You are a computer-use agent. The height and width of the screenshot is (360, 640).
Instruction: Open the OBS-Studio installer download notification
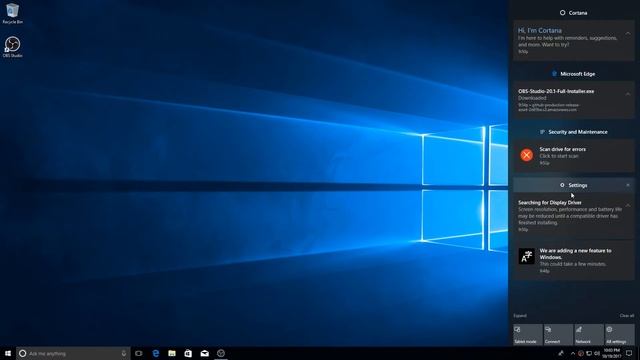[x=573, y=100]
